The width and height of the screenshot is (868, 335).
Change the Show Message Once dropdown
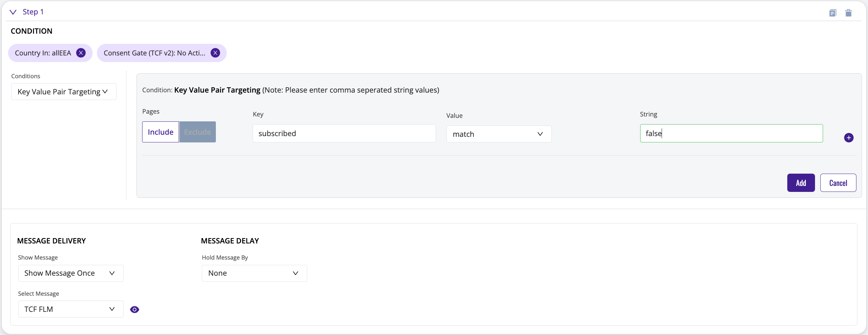coord(70,273)
